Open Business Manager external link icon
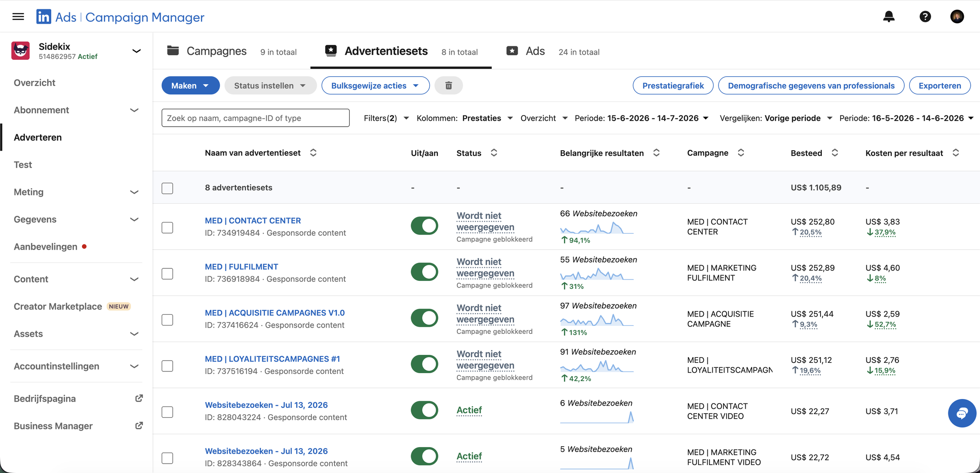This screenshot has height=473, width=980. [x=139, y=426]
